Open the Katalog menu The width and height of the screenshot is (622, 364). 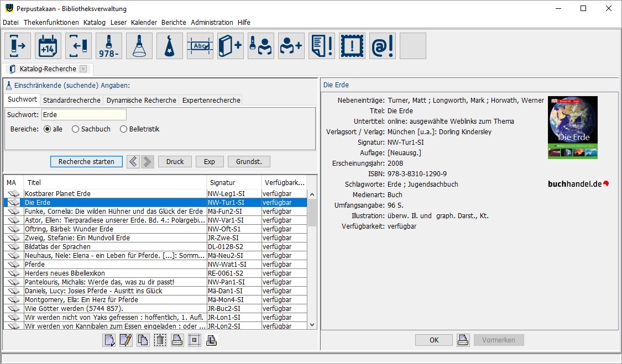94,23
